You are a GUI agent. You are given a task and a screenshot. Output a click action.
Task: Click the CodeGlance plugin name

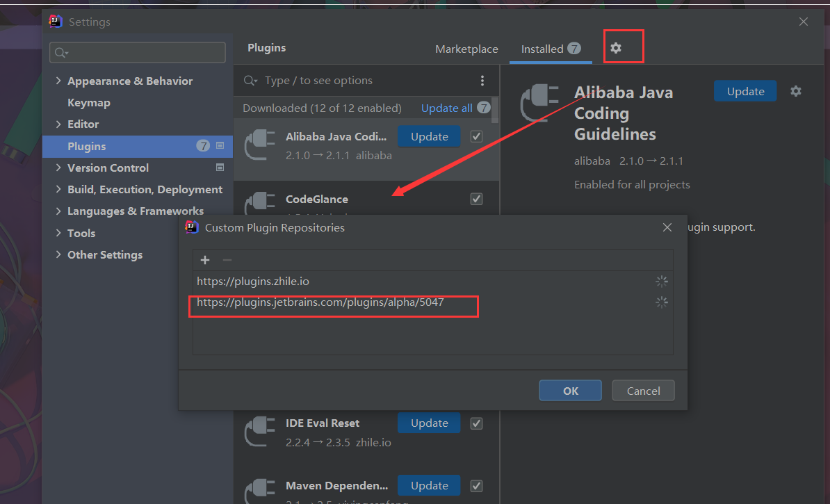[x=317, y=199]
